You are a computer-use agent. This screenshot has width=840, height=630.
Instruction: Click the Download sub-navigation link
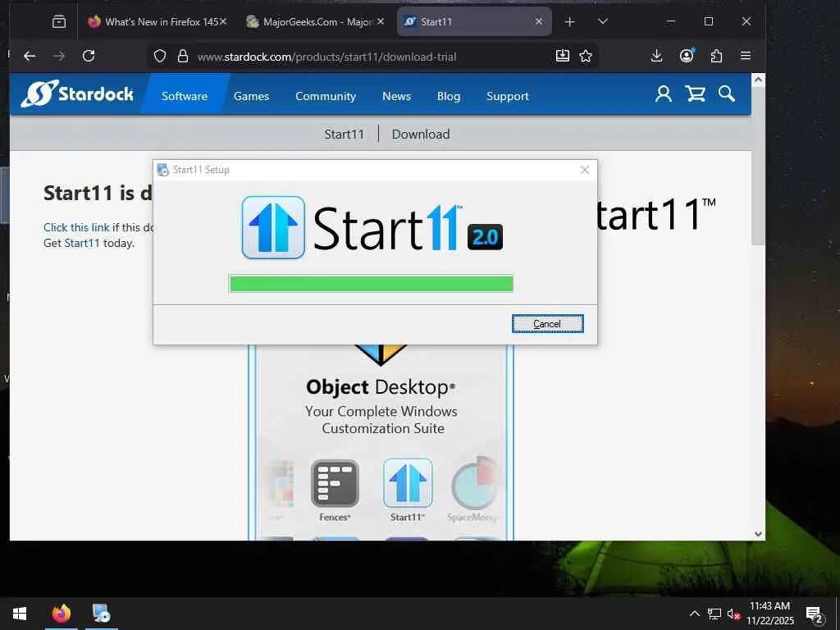[421, 134]
